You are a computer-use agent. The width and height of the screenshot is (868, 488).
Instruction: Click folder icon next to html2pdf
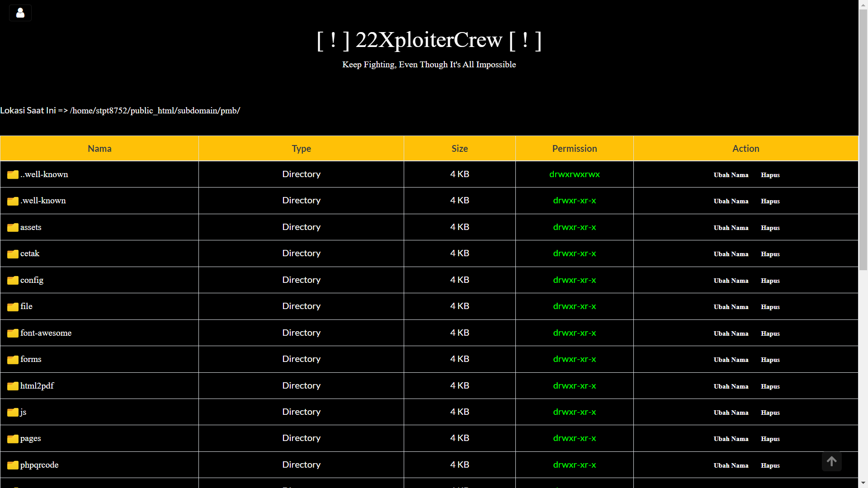tap(13, 385)
